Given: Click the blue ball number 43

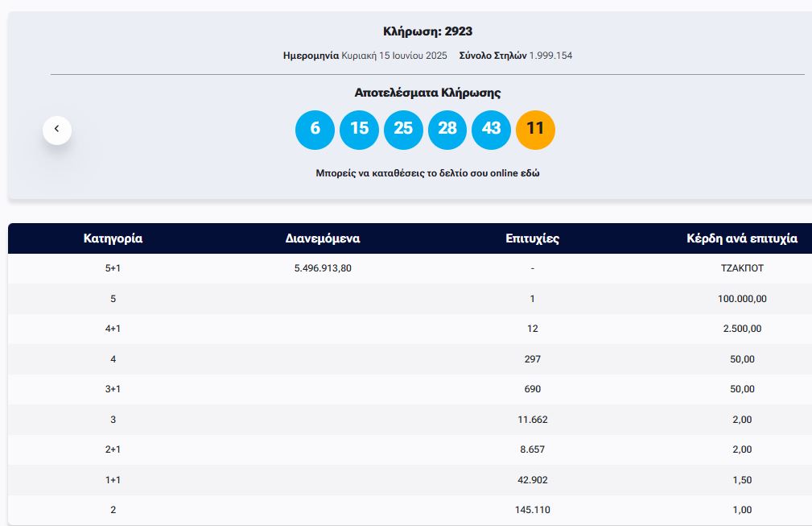Looking at the screenshot, I should (491, 129).
